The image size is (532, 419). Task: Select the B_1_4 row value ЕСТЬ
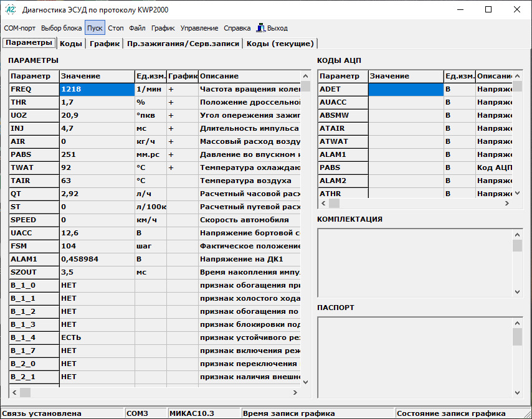coord(97,337)
